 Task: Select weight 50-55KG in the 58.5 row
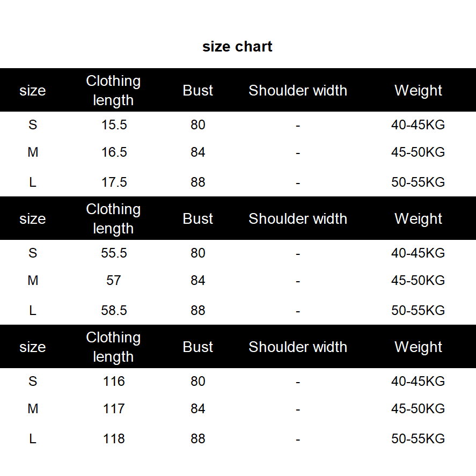pyautogui.click(x=418, y=311)
